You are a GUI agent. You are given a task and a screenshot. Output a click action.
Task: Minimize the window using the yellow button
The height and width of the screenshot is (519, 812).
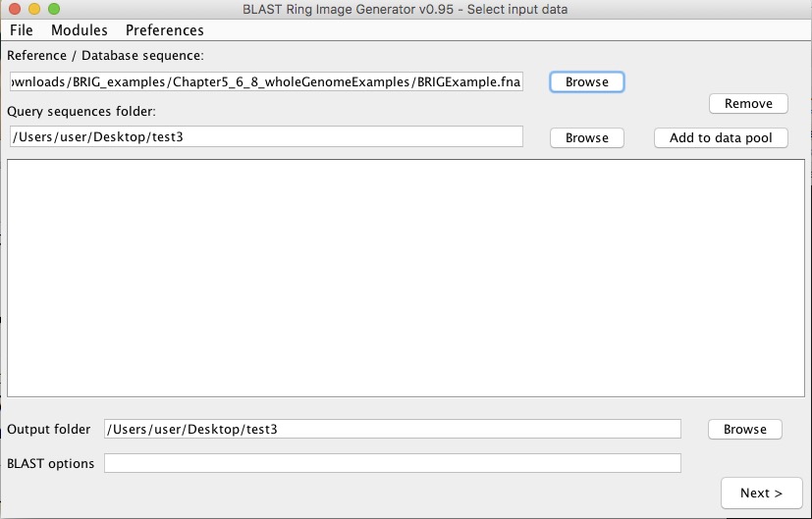(x=34, y=9)
